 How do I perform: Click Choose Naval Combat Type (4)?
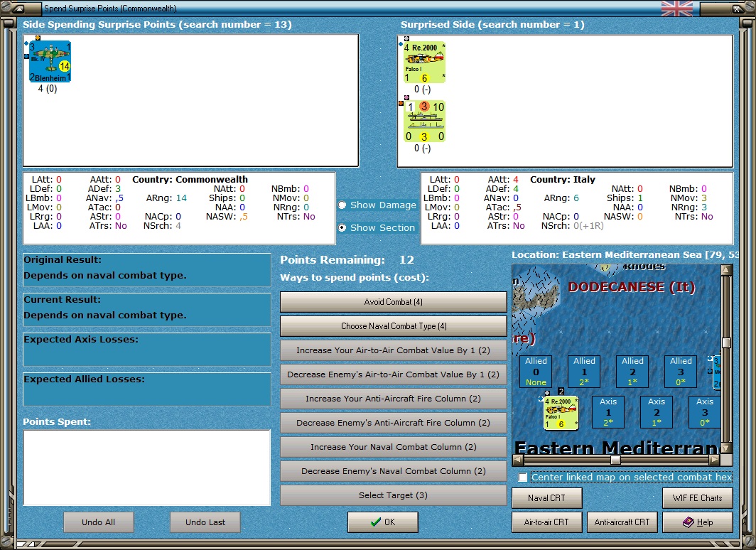click(393, 326)
